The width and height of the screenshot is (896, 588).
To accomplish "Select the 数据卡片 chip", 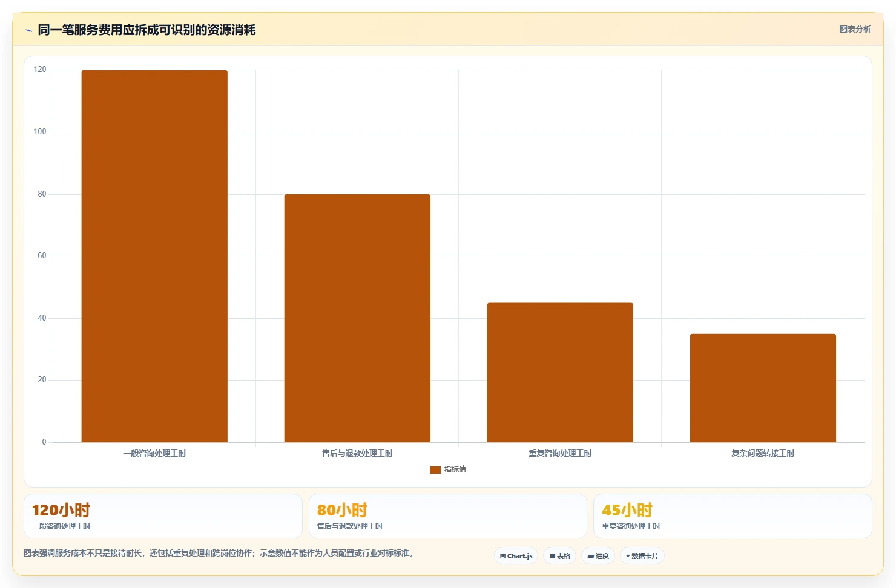I will click(x=642, y=556).
